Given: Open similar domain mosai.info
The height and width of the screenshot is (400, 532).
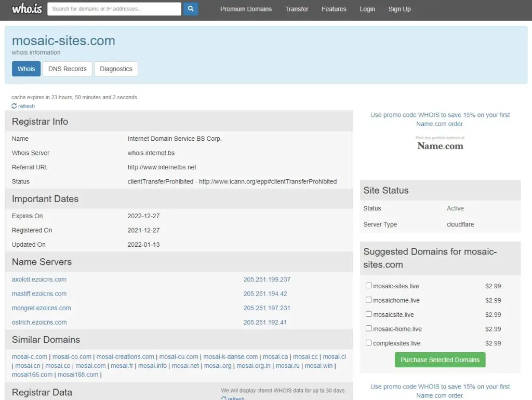Looking at the screenshot, I should pos(152,365).
